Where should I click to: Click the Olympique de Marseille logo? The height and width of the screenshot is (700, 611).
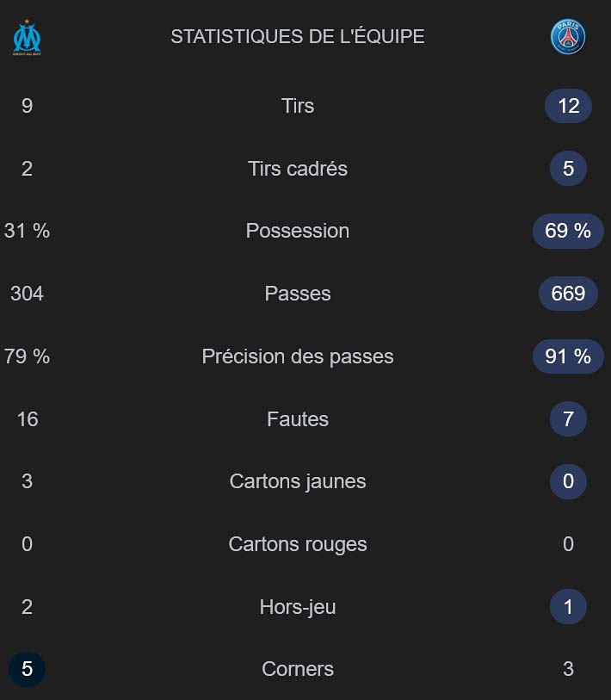27,37
